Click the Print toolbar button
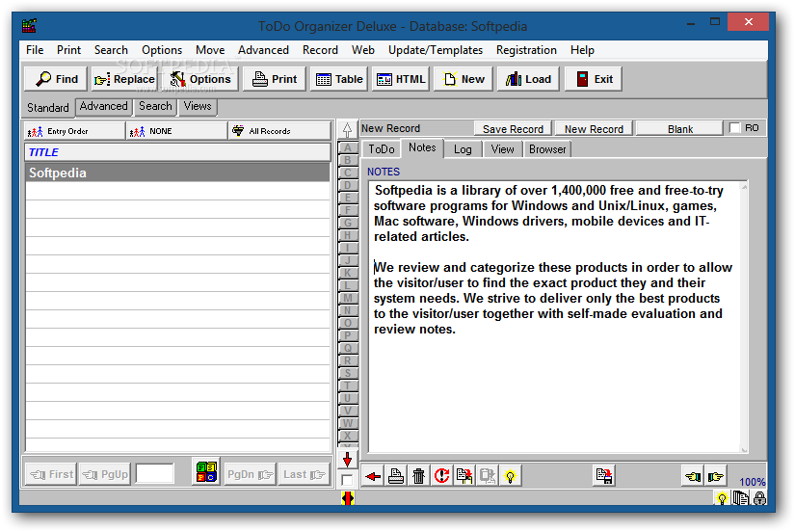This screenshot has height=532, width=795. click(x=275, y=79)
